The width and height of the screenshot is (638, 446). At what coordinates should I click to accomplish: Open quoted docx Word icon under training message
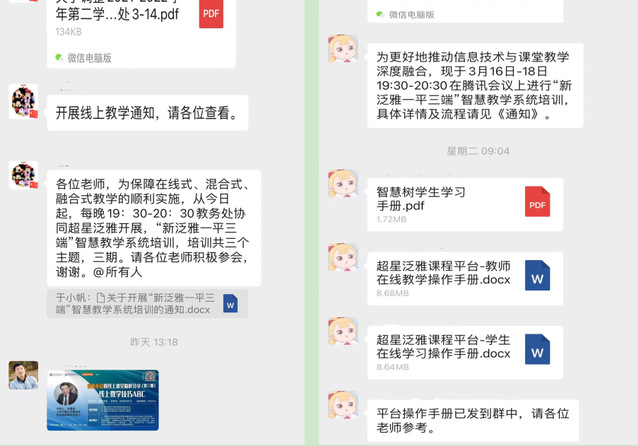230,304
